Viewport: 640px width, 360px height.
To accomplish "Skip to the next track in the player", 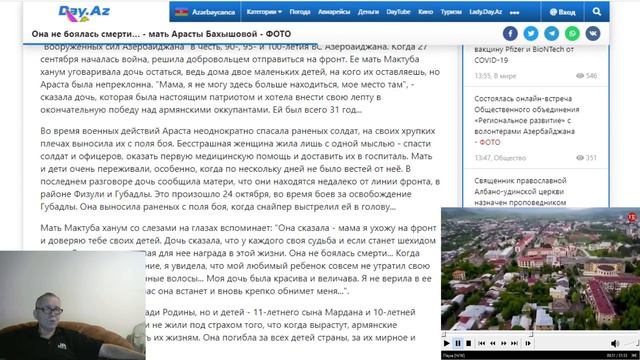I will click(515, 343).
